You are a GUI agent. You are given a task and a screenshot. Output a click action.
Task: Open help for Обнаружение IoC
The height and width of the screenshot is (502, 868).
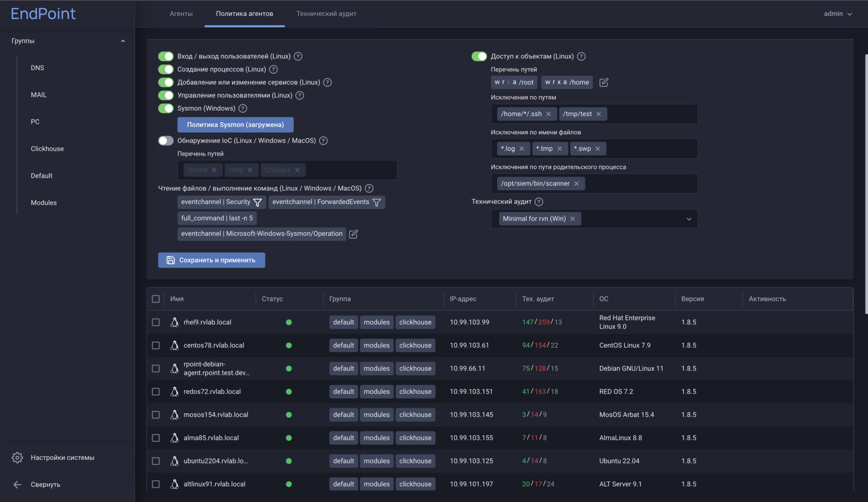[323, 141]
